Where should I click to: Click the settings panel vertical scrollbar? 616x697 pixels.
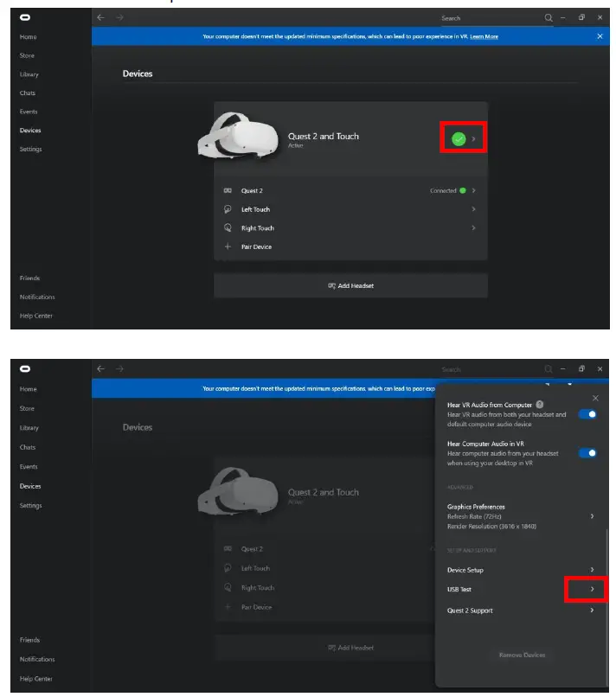(x=606, y=607)
